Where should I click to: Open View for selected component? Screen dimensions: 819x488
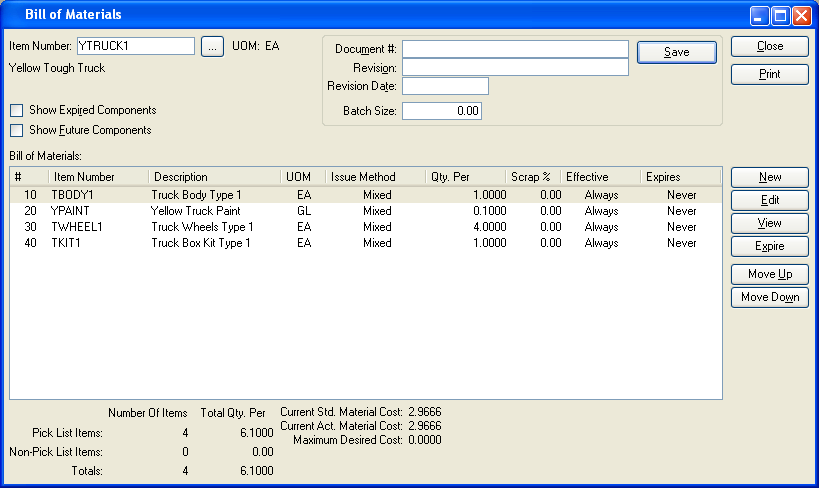pos(769,223)
